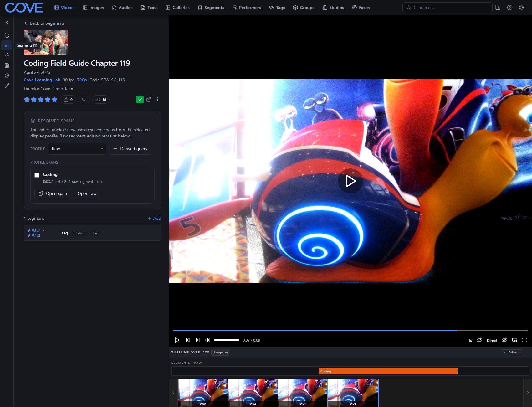This screenshot has width=532, height=407.
Task: Click the 720p resolution link
Action: click(82, 80)
